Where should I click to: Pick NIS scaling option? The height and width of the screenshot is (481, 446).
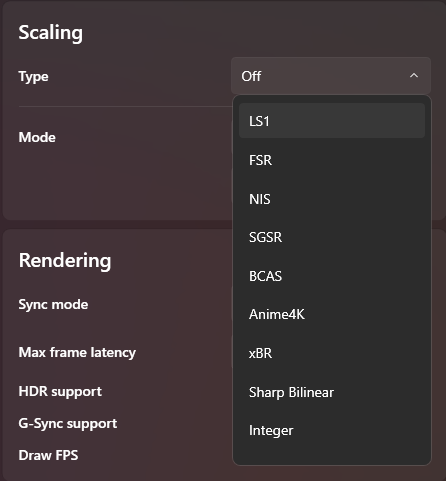(x=332, y=199)
